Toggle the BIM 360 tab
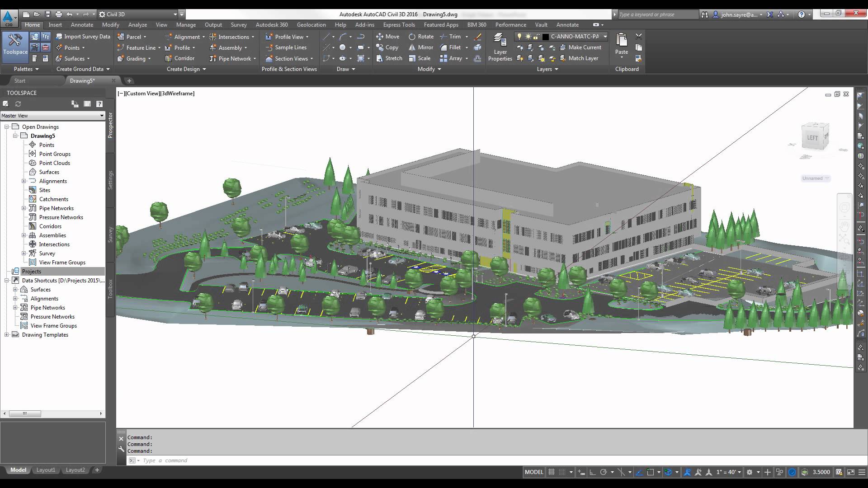 tap(477, 24)
